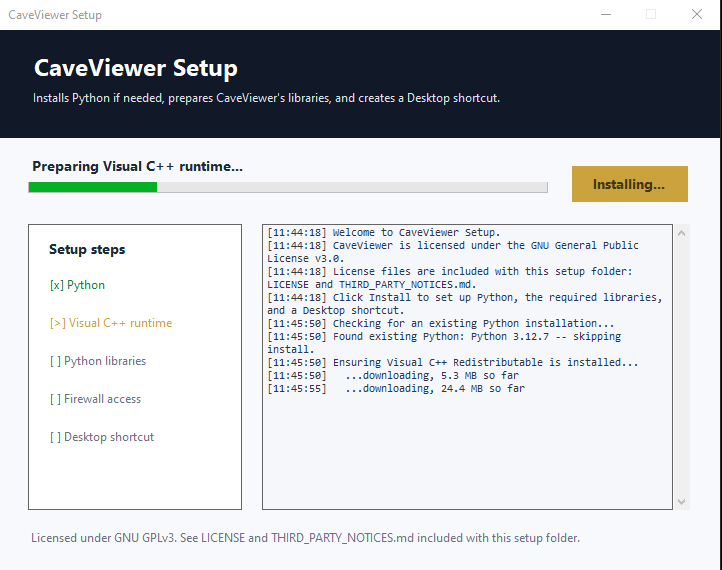
Task: Click the large CaveViewer Setup header title
Action: (136, 68)
